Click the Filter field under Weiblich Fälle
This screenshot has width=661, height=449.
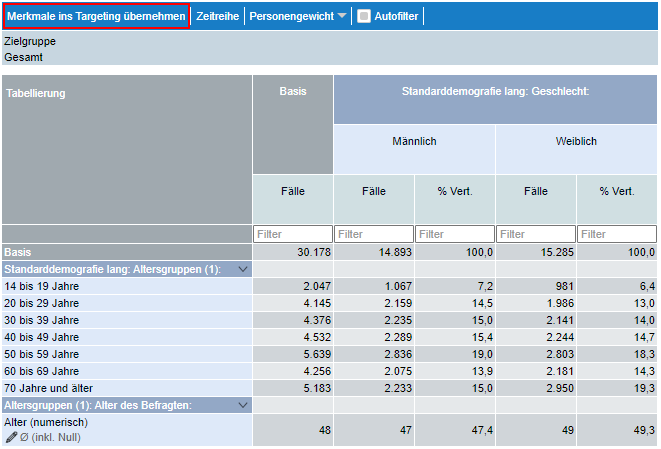click(x=535, y=234)
